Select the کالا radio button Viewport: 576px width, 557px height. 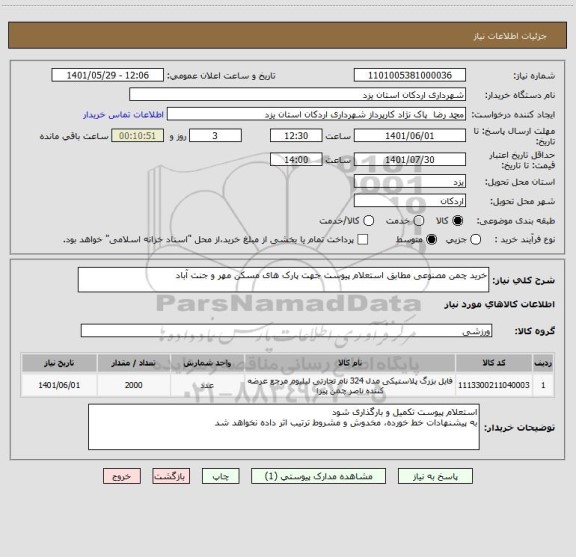click(x=458, y=221)
